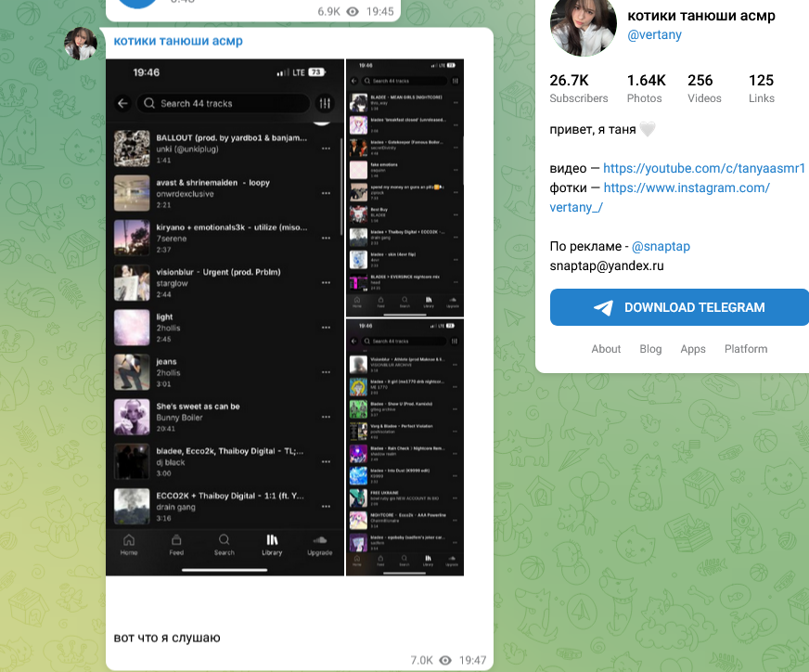Viewport: 809px width, 672px height.
Task: Click the eye icon beside 6.9K views
Action: coord(353,11)
